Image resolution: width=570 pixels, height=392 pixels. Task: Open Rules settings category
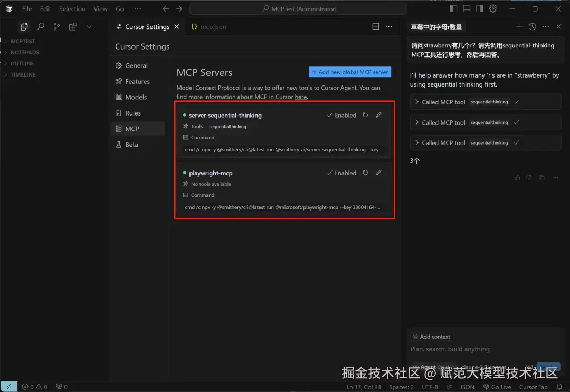pyautogui.click(x=138, y=113)
